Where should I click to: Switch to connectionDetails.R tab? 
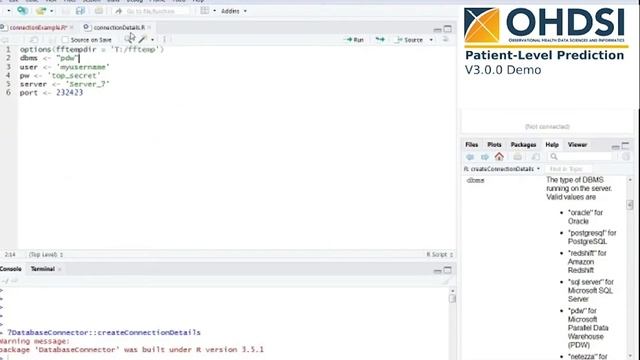[x=119, y=28]
